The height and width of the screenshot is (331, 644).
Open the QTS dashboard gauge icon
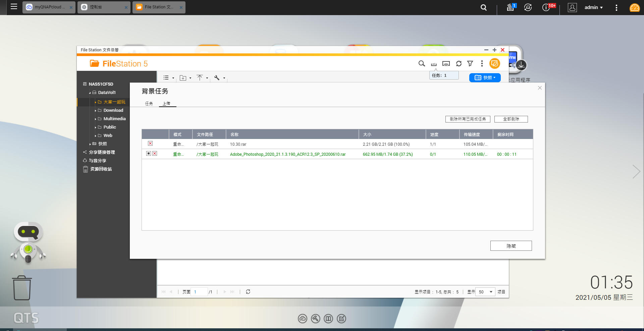click(x=634, y=7)
